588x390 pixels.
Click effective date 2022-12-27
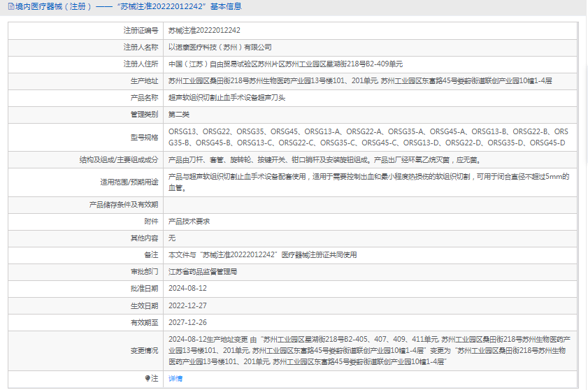187,305
